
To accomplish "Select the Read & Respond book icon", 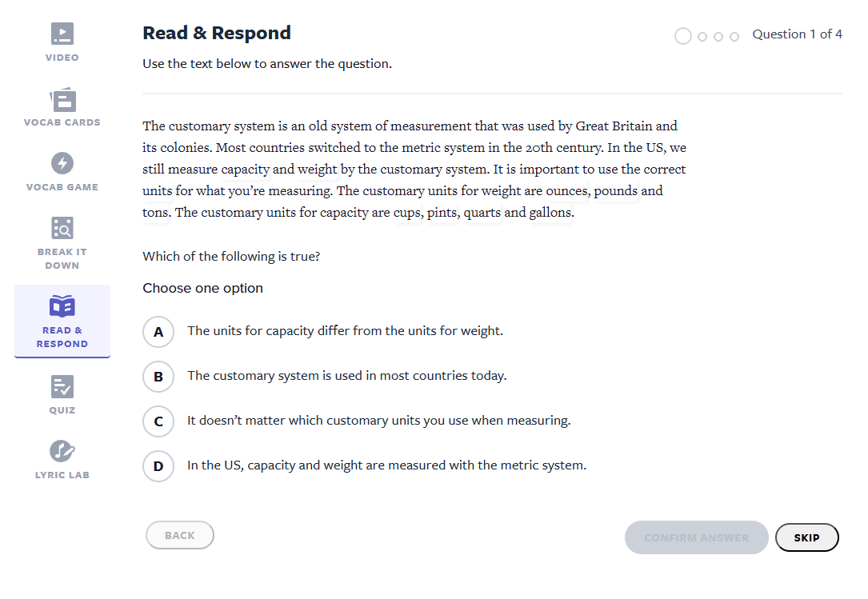I will point(62,306).
